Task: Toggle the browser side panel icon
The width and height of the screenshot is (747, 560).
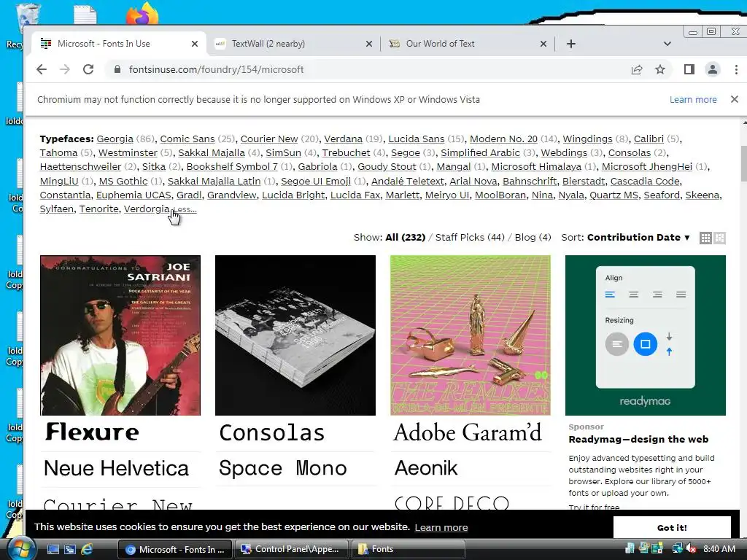Action: pos(689,69)
